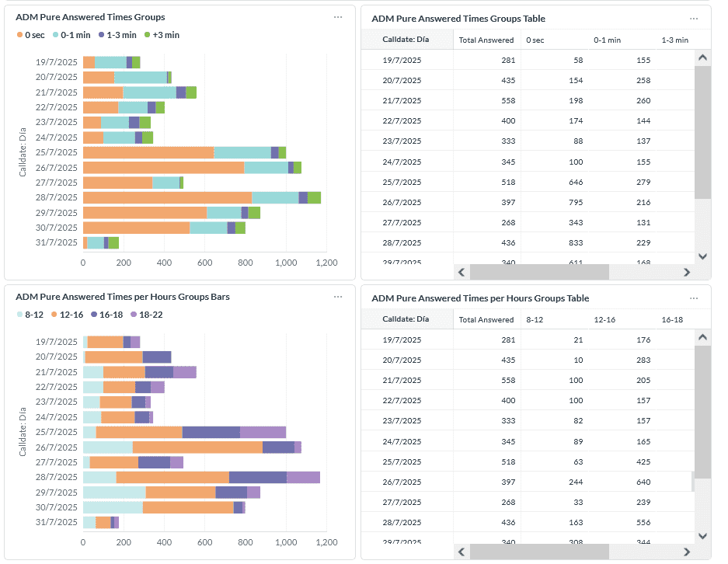This screenshot has height=564, width=728.
Task: Toggle the 0 sec legend series
Action: pos(30,35)
